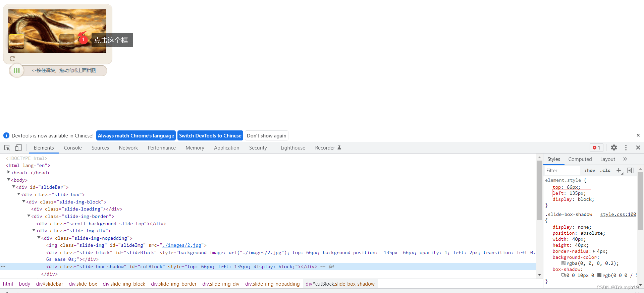Click the captcha refresh icon
Image resolution: width=644 pixels, height=293 pixels.
click(12, 59)
